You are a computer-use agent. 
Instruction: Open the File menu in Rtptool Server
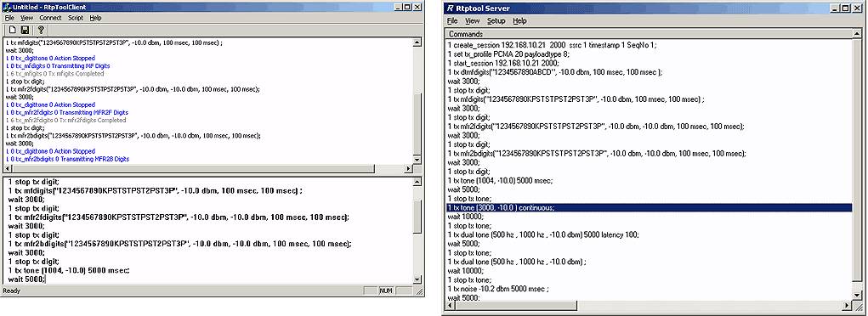click(x=452, y=21)
